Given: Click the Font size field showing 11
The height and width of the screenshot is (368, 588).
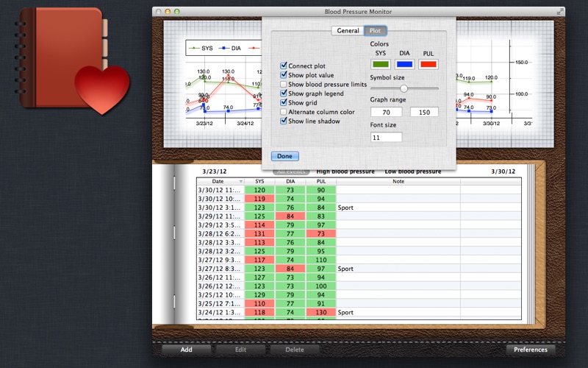Looking at the screenshot, I should click(387, 137).
